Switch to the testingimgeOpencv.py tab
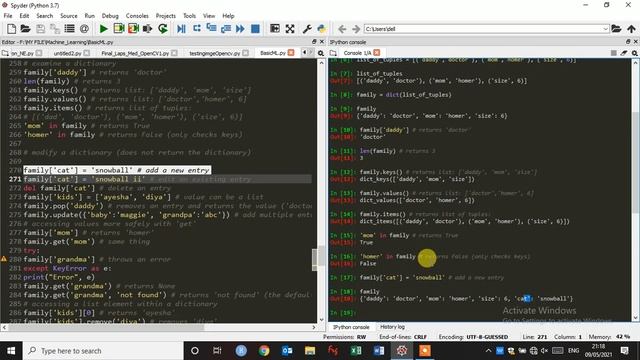 click(x=215, y=53)
